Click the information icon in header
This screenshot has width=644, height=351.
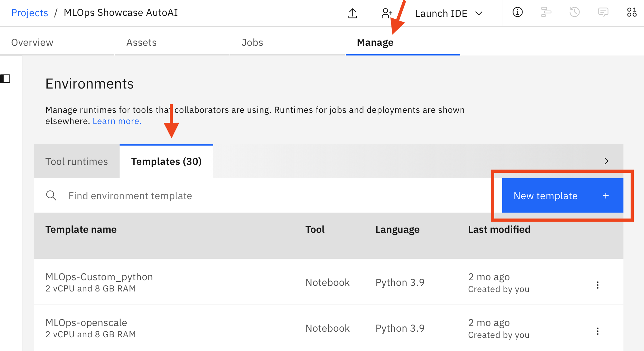coord(518,12)
